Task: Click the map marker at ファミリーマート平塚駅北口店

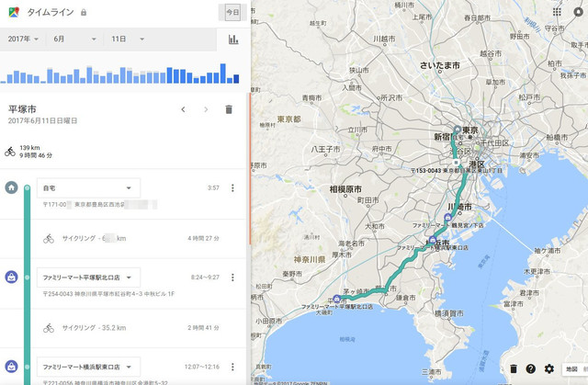Action: tap(337, 299)
